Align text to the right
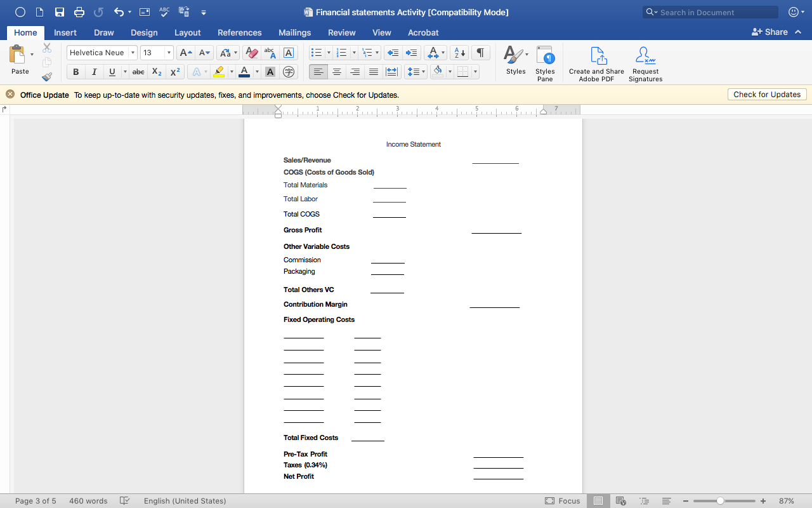812x508 pixels. (x=355, y=72)
